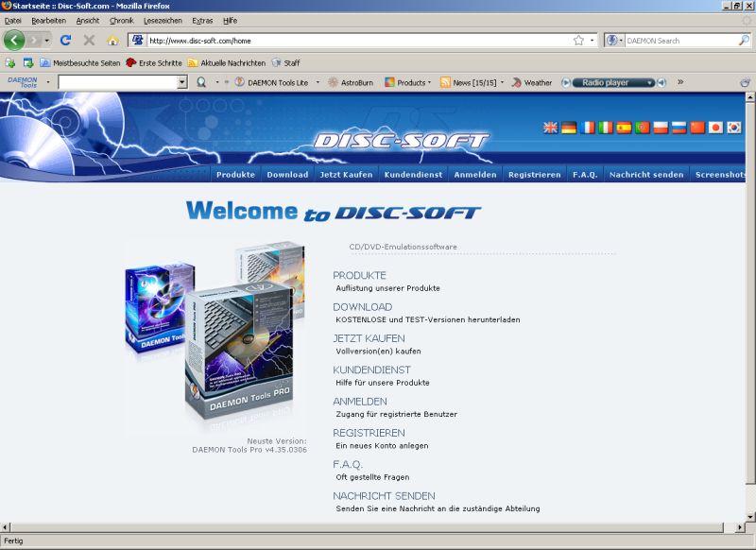Click the DAEMON toolbar search magnifier icon
Viewport: 756px width, 550px height.
pos(201,82)
